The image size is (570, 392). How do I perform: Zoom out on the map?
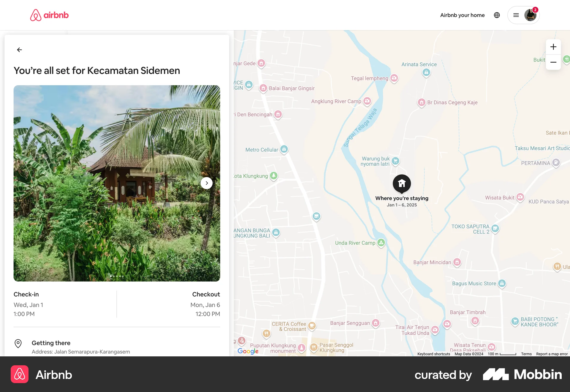tap(553, 62)
